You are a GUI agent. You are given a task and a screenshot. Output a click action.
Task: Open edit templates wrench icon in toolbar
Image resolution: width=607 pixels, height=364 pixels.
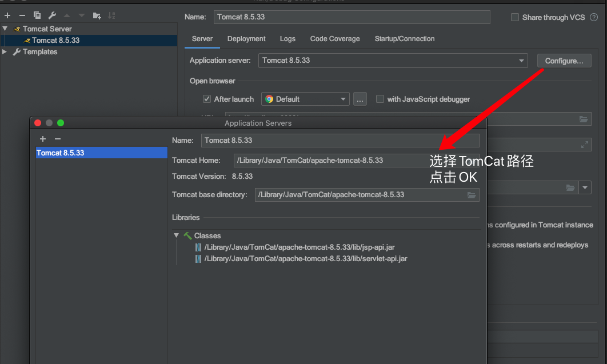click(52, 15)
